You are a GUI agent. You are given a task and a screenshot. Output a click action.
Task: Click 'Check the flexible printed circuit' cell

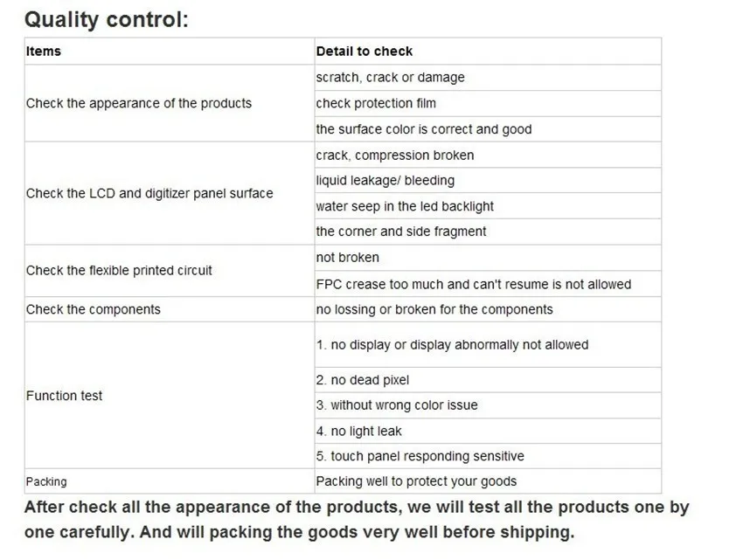[170, 271]
